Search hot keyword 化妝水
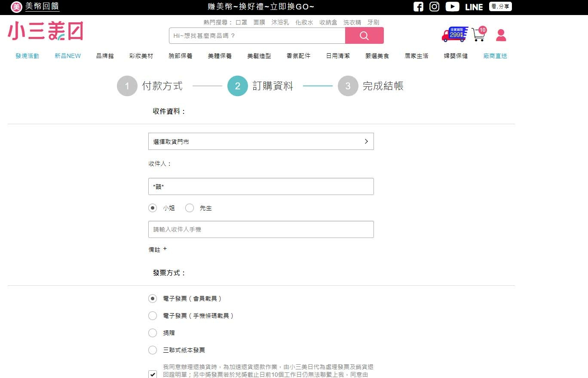The image size is (588, 378). (x=304, y=22)
